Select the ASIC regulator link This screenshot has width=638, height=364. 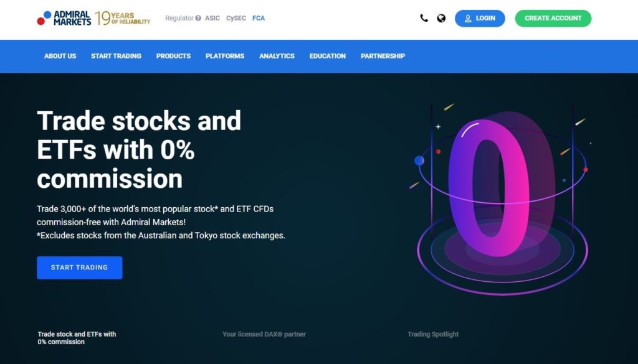[212, 18]
